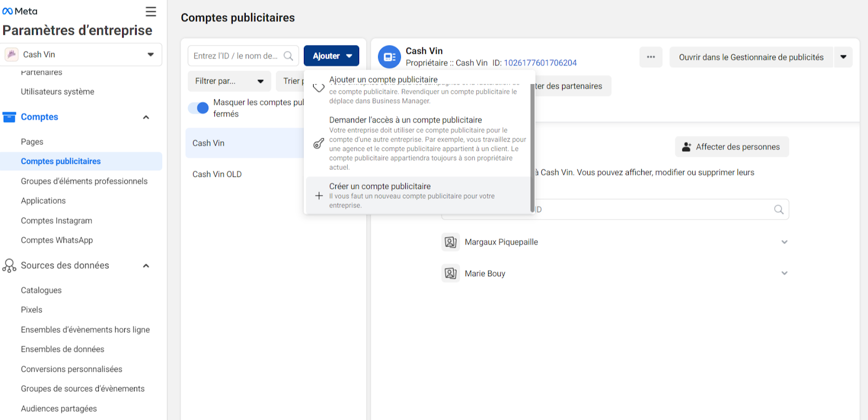Viewport: 868px width, 420px height.
Task: Click the ad account blue avatar icon
Action: [389, 57]
